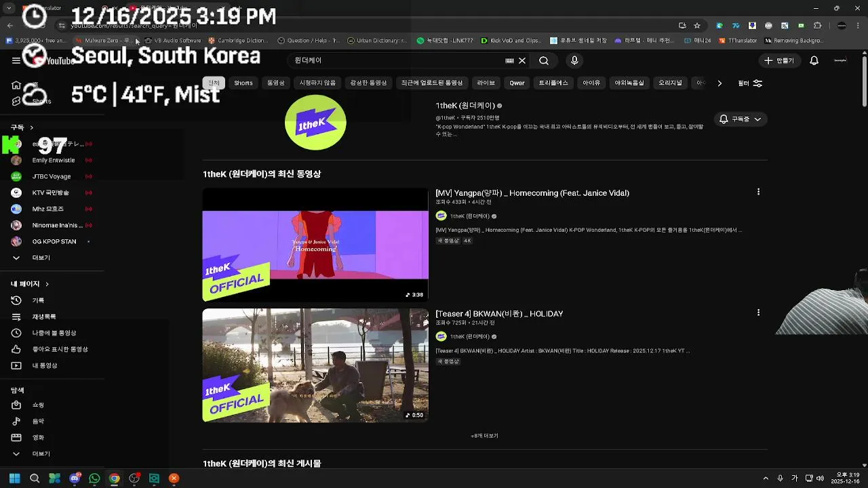This screenshot has width=868, height=488.
Task: Open the 1theK (원더케이) channel title
Action: [x=465, y=106]
